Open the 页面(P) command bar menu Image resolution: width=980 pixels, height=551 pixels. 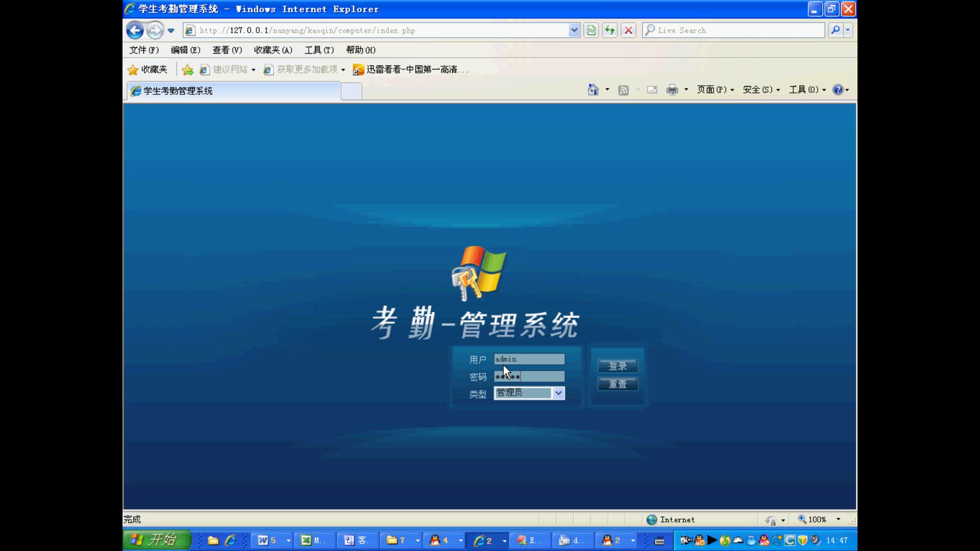click(716, 90)
